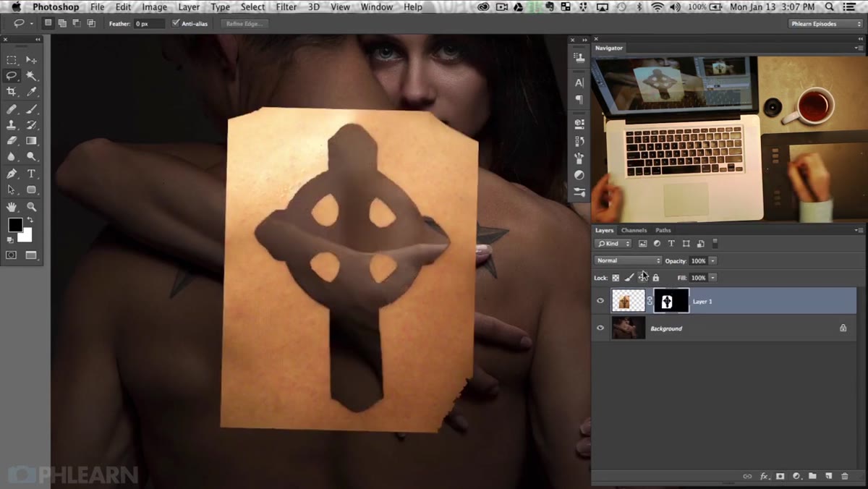This screenshot has height=489, width=868.
Task: Open the Kind filter dropdown
Action: (613, 244)
